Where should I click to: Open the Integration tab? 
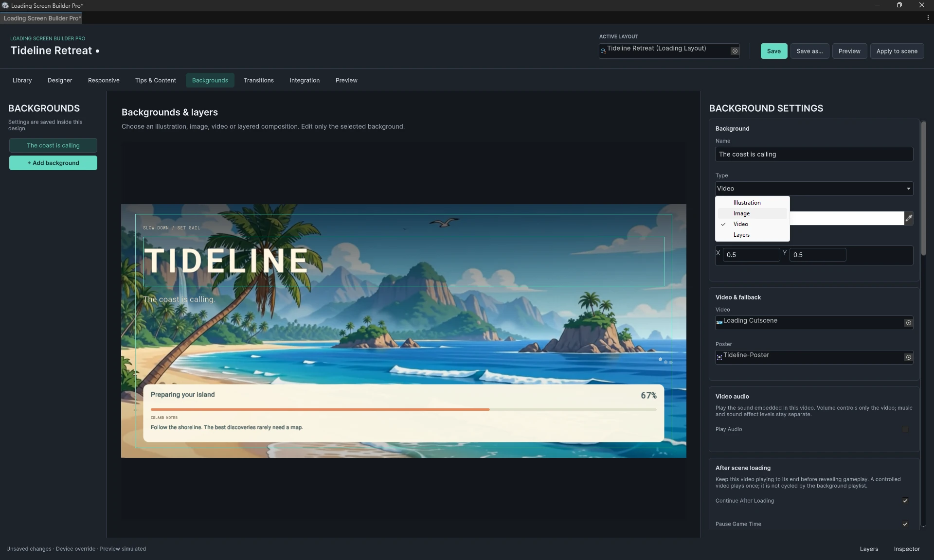tap(305, 80)
